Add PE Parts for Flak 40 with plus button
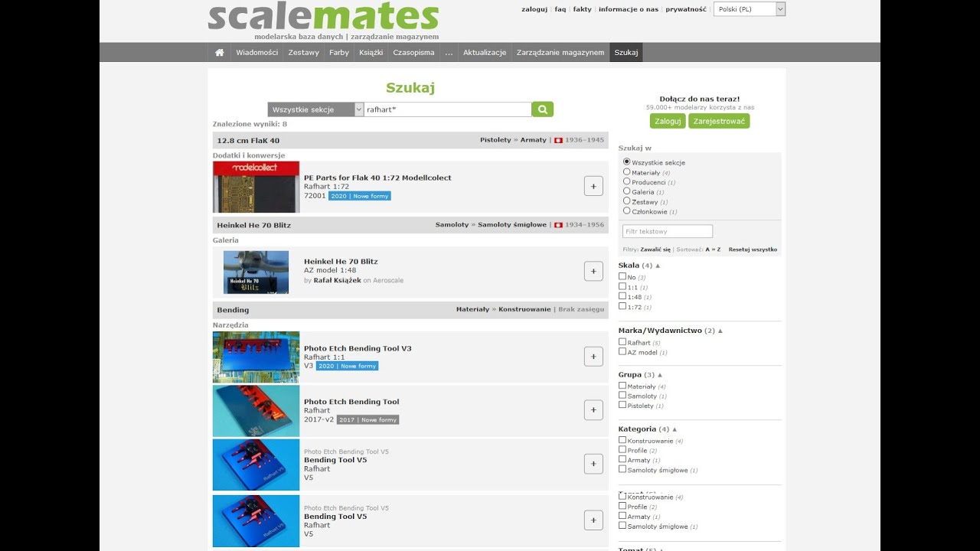The height and width of the screenshot is (551, 980). pyautogui.click(x=593, y=186)
